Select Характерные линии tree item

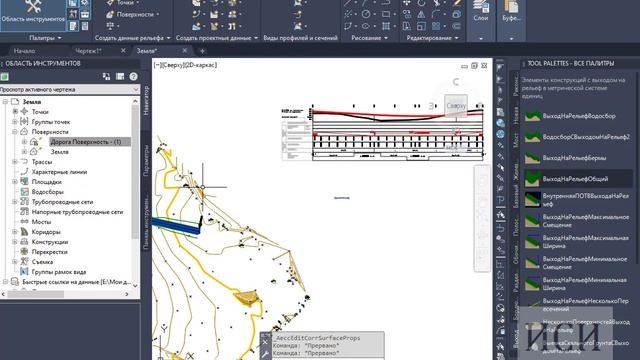[59, 172]
